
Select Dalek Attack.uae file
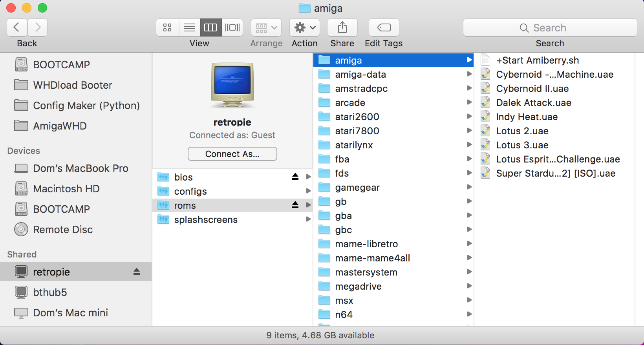554,102
